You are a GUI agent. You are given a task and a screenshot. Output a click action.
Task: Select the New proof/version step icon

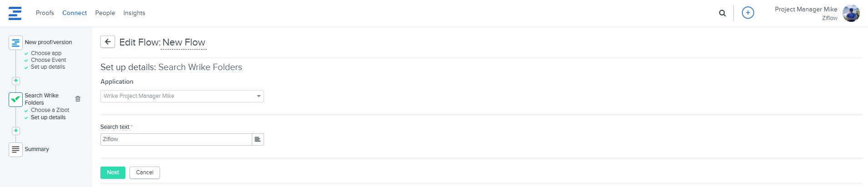(15, 43)
